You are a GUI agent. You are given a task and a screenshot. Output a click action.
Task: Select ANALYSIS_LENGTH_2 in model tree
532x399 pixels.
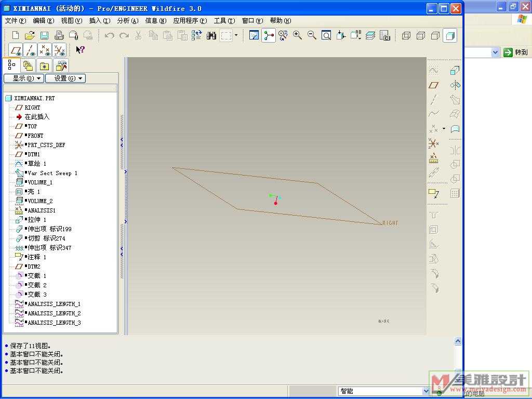[54, 313]
